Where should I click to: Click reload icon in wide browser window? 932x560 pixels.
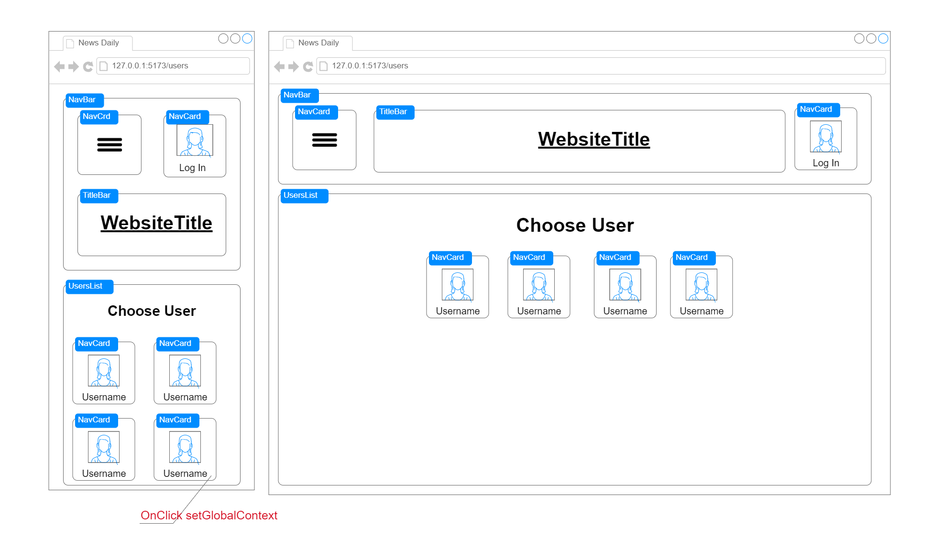(x=308, y=66)
